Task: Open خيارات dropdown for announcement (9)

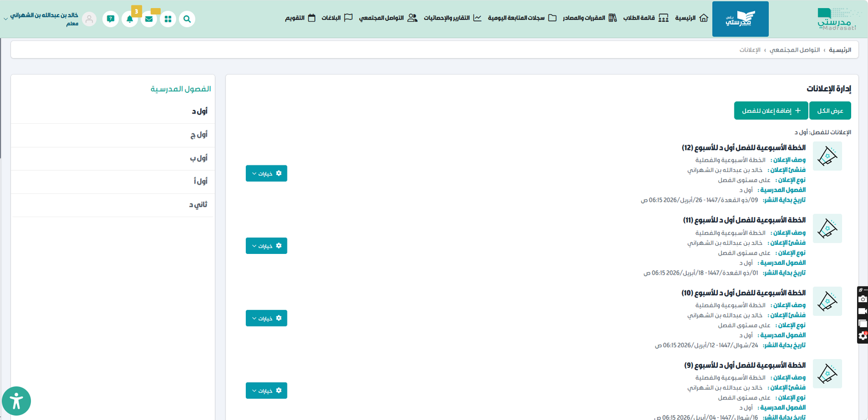Action: pyautogui.click(x=266, y=391)
